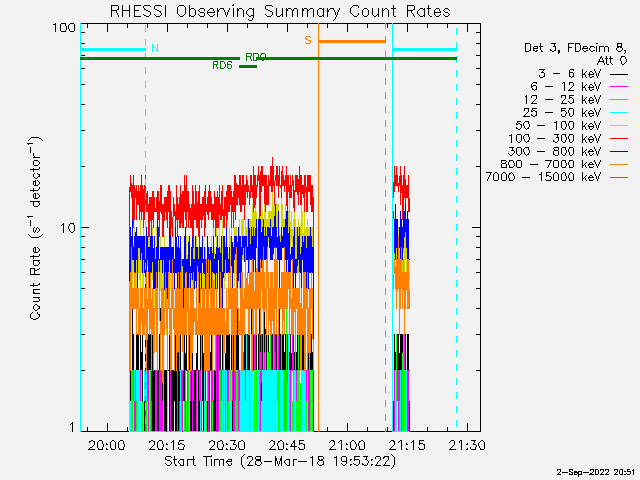The image size is (640, 480).
Task: Click the 20:30 time axis label
Action: pos(227,444)
